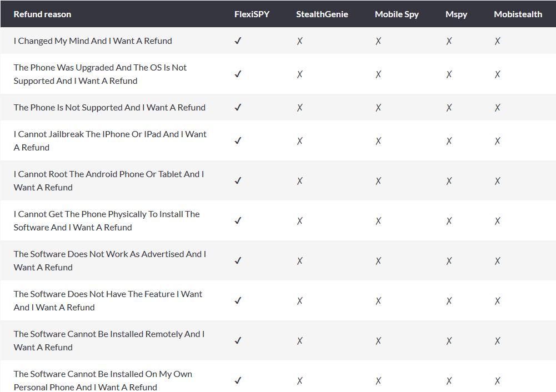Click Mobistealth X in 'I Changed My Mind' row

pyautogui.click(x=498, y=41)
